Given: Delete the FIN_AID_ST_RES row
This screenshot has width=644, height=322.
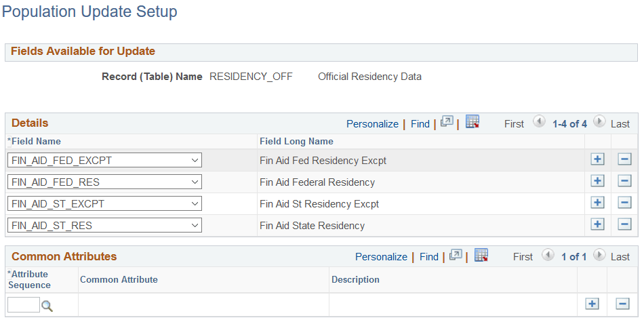Looking at the screenshot, I should [x=625, y=225].
